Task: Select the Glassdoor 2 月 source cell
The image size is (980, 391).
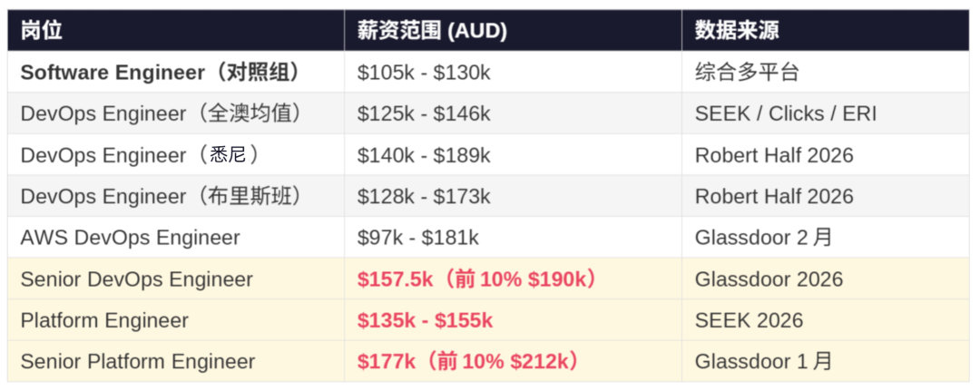Action: (763, 238)
